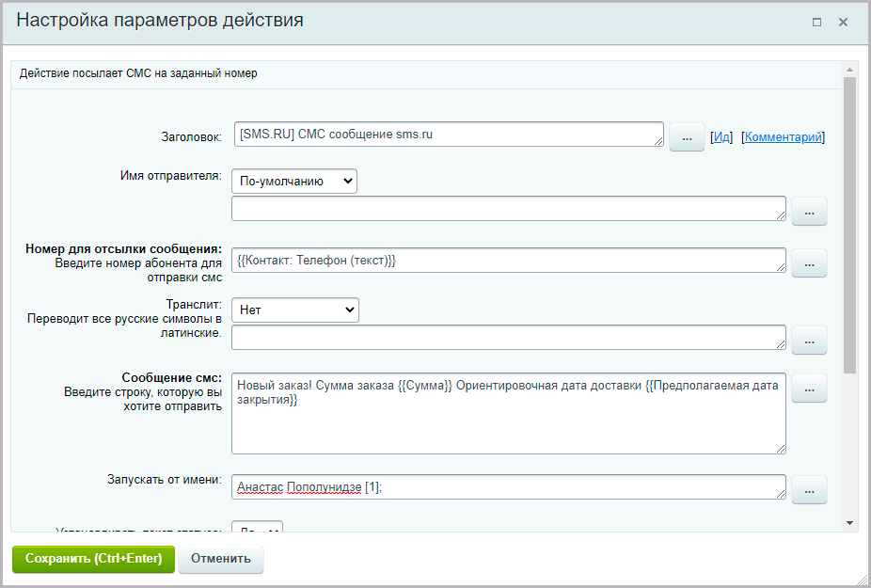Click the '...' button beside Транслит text field
This screenshot has height=588, width=871.
coord(809,340)
